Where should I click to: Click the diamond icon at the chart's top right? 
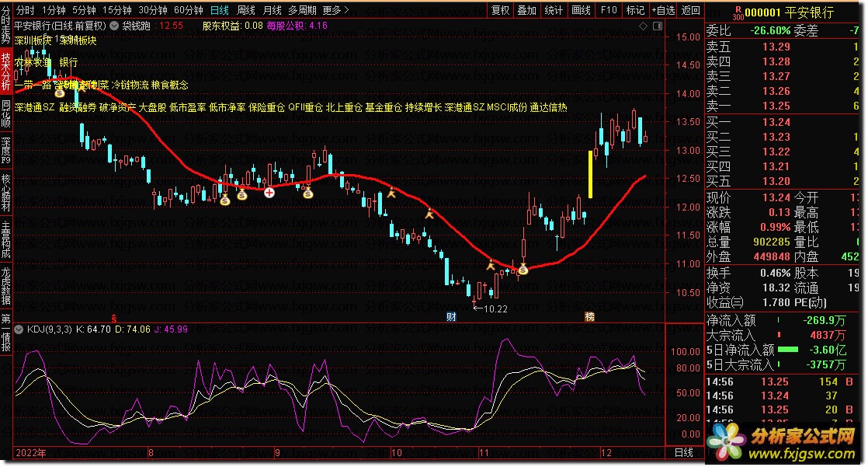643,26
